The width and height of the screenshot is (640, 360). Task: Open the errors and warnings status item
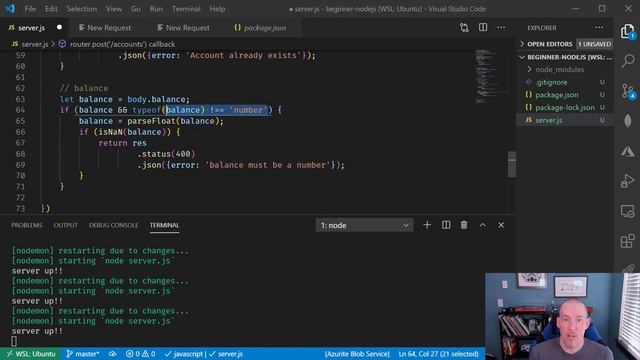coord(140,353)
